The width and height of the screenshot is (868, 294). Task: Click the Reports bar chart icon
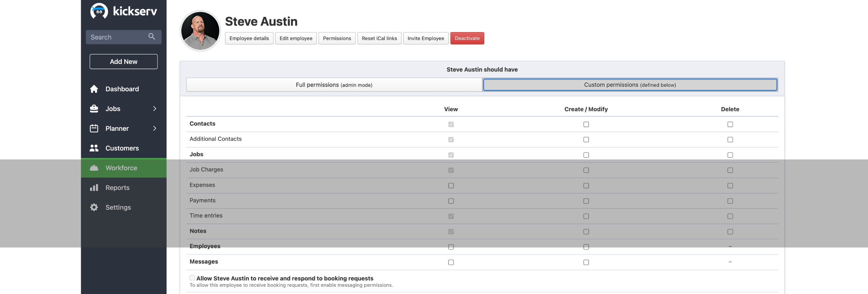pos(94,188)
